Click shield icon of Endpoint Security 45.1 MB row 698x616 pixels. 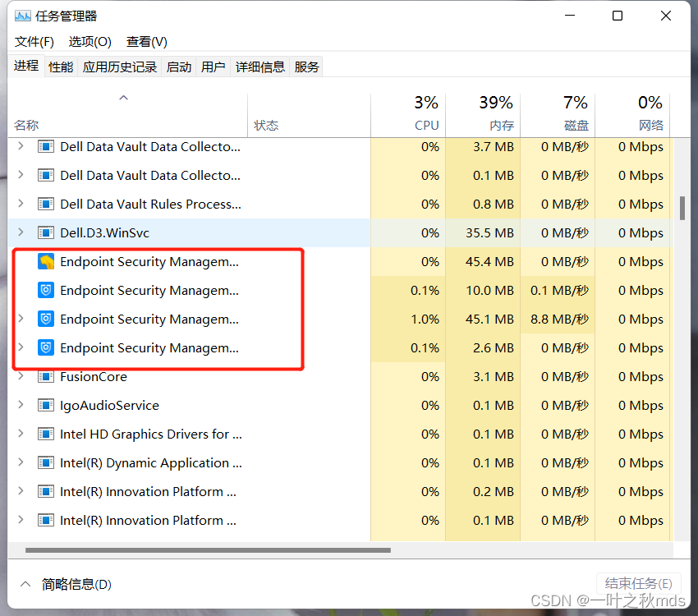tap(46, 319)
